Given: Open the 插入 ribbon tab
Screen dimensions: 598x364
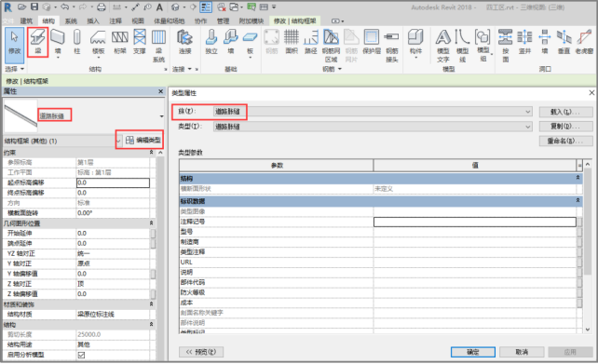Looking at the screenshot, I should pos(93,21).
